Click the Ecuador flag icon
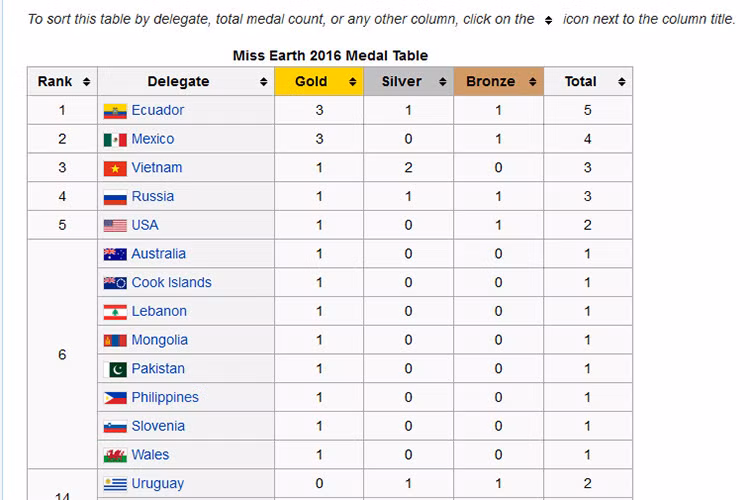 click(115, 111)
